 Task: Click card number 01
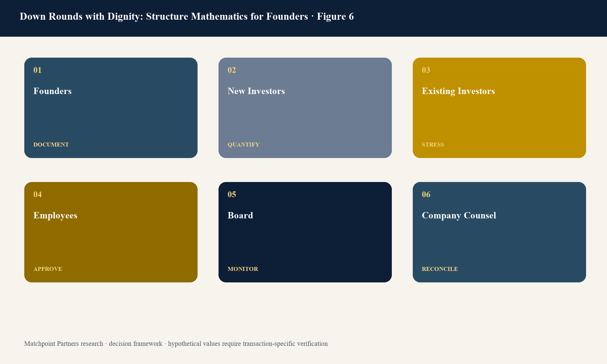pos(37,70)
